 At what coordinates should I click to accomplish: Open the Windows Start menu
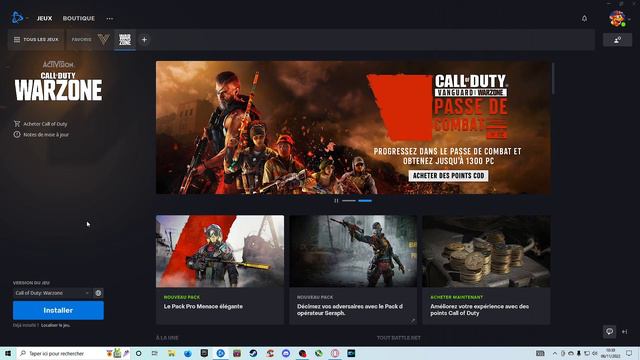[x=8, y=353]
